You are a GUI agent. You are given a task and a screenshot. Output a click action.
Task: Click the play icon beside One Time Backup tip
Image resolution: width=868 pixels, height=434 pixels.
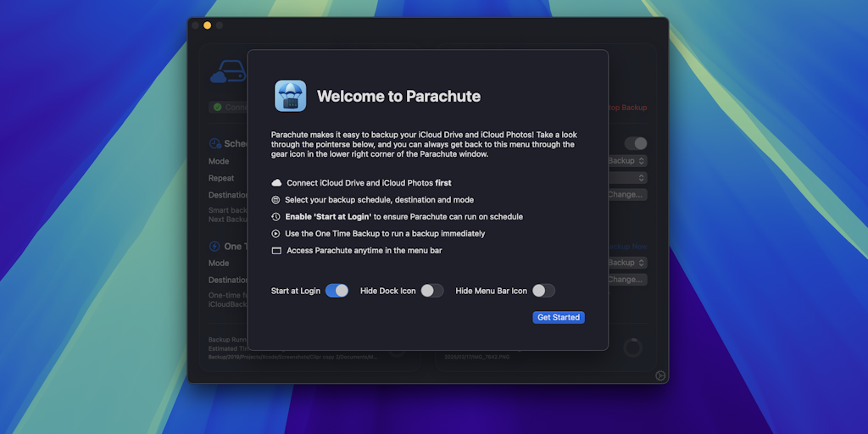pyautogui.click(x=276, y=234)
